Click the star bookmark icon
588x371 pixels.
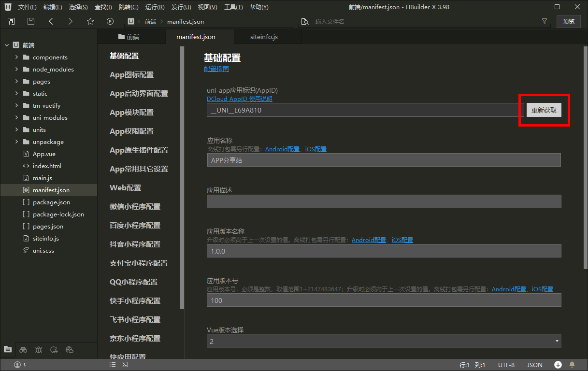click(x=90, y=21)
